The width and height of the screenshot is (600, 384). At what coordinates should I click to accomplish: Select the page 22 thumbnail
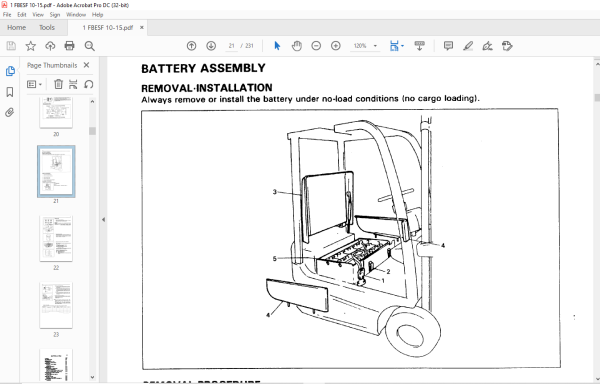pos(56,239)
